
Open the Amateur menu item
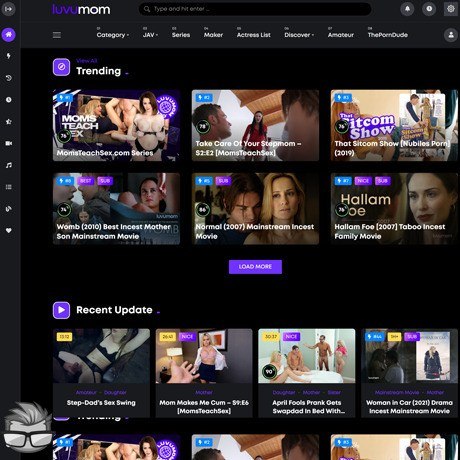click(x=341, y=35)
